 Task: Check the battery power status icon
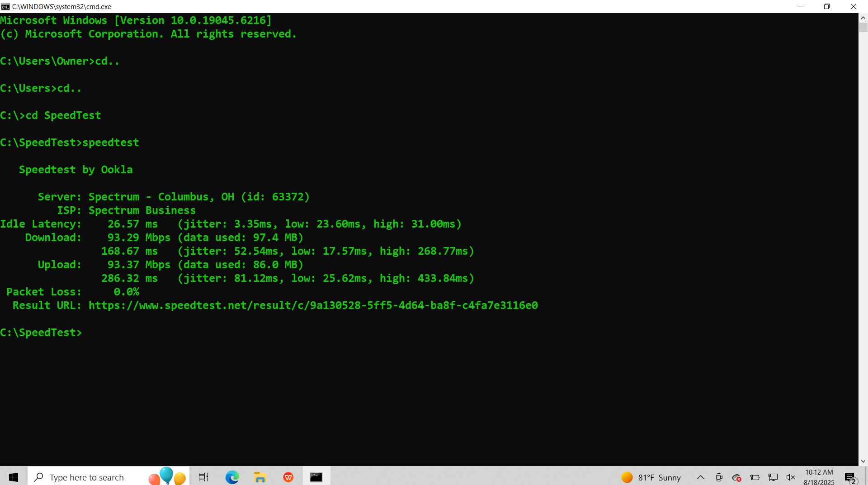(x=755, y=477)
